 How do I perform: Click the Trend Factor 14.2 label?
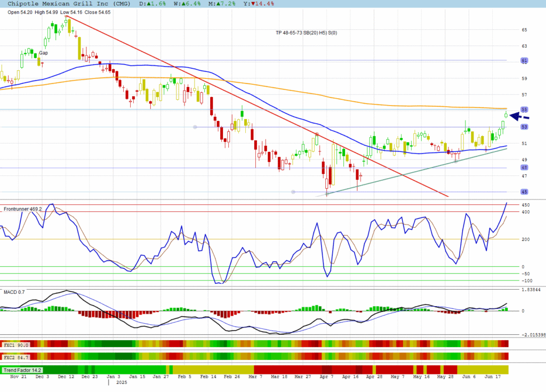[x=22, y=370]
